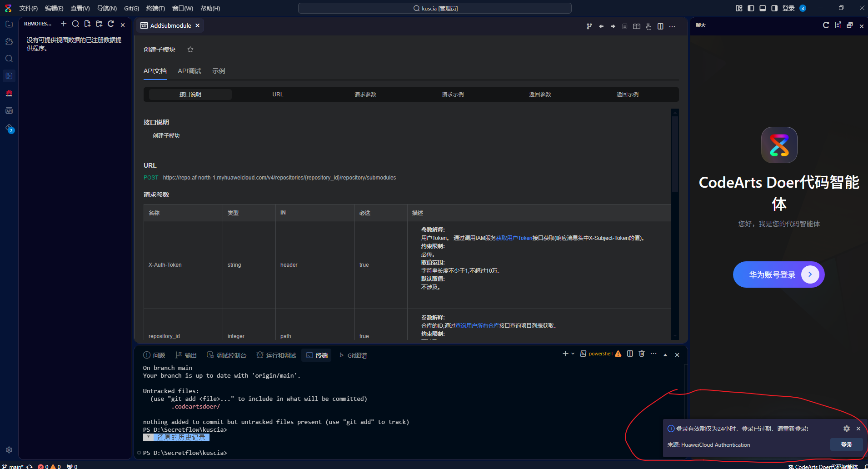
Task: Select the 返回参数 section tab
Action: pyautogui.click(x=540, y=94)
